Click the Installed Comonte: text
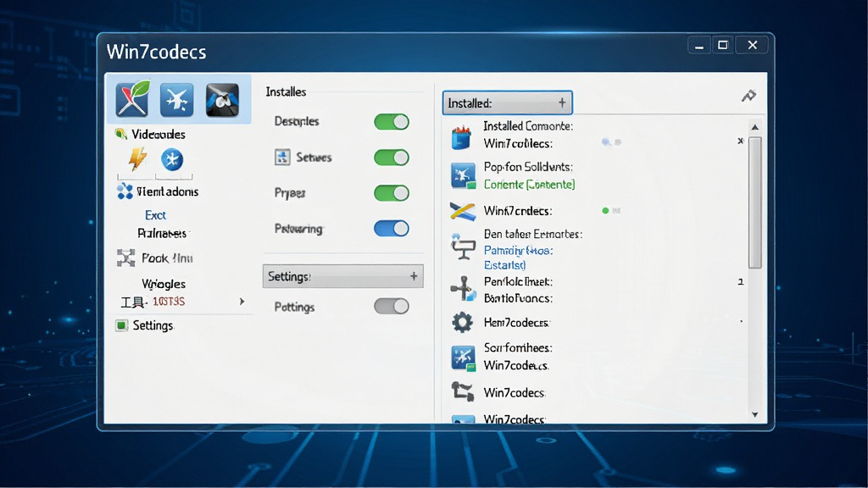The image size is (868, 488). click(528, 126)
